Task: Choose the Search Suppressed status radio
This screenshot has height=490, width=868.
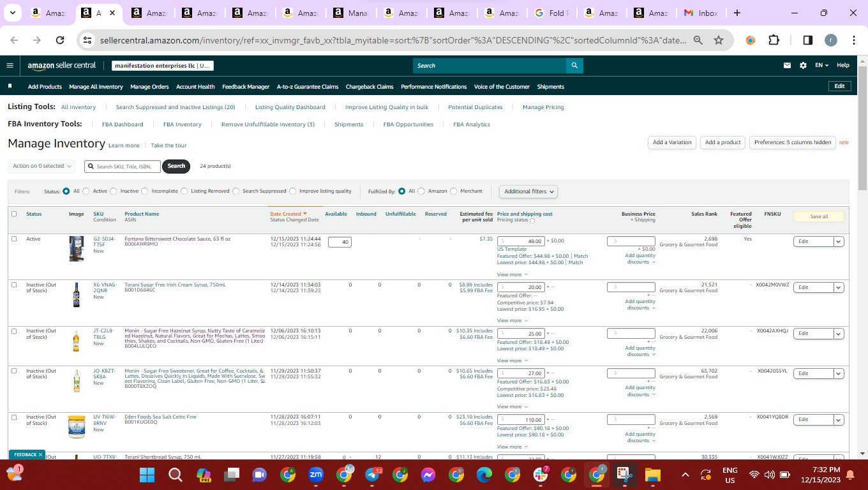Action: click(x=236, y=191)
